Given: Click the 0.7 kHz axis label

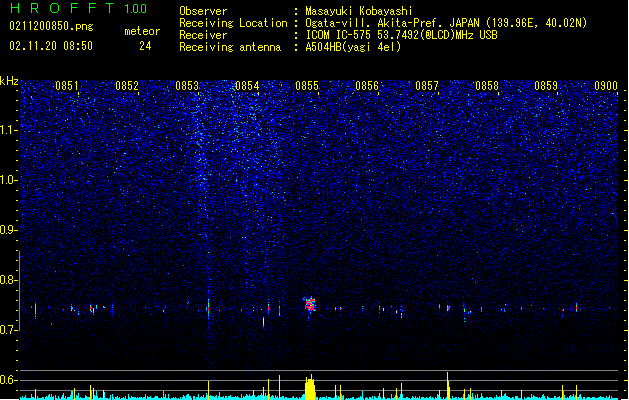Looking at the screenshot, I should pos(9,330).
